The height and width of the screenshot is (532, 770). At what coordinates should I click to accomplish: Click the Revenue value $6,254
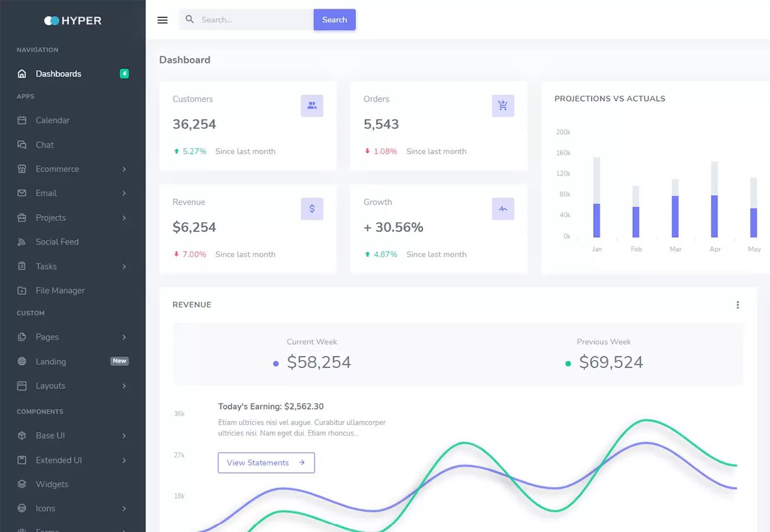(x=195, y=228)
